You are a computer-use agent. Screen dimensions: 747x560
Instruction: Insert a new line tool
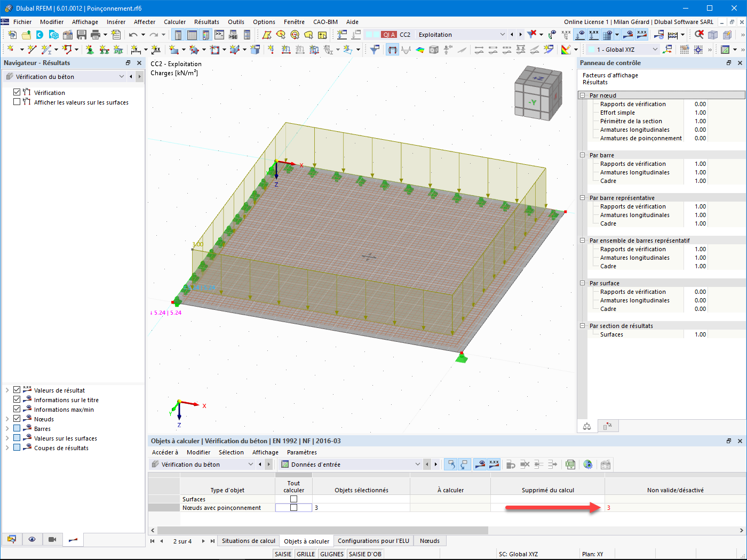click(32, 50)
